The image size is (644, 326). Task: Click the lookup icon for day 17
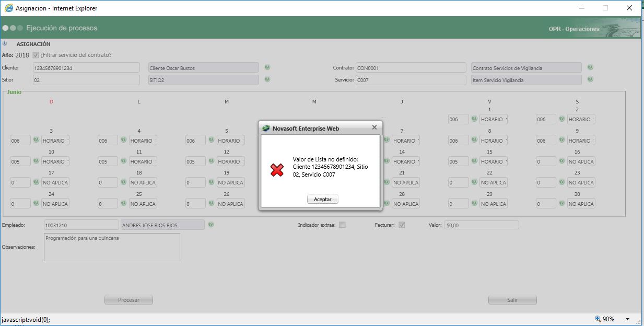36,182
